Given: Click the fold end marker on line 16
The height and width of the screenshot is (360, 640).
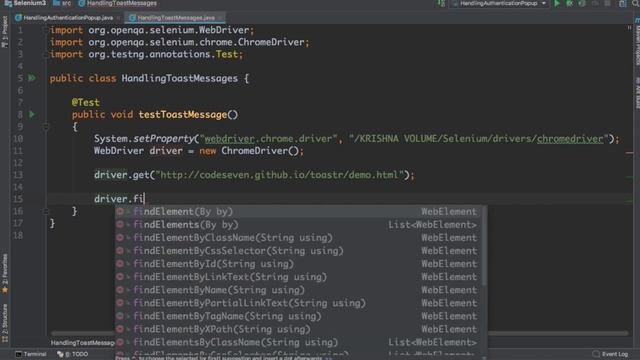Looking at the screenshot, I should click(46, 211).
